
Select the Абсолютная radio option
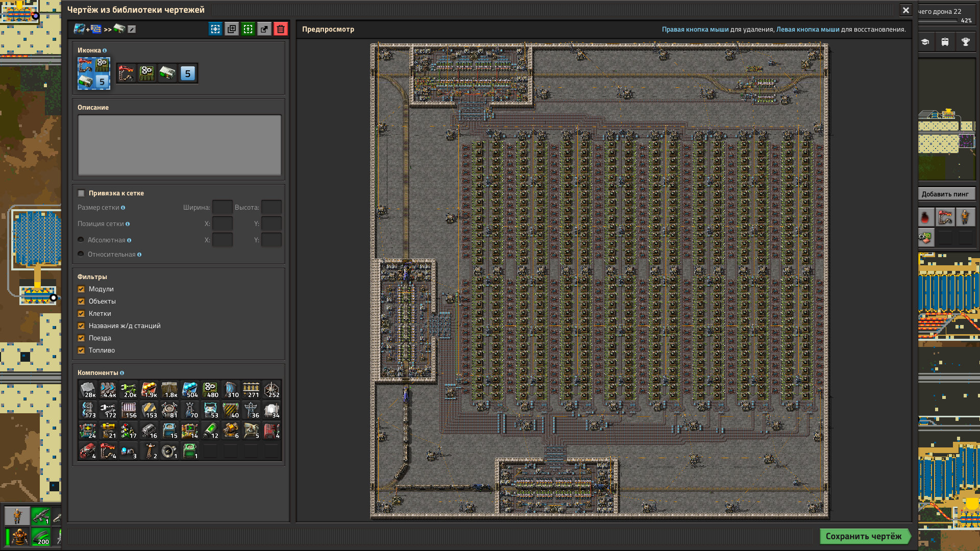tap(81, 240)
